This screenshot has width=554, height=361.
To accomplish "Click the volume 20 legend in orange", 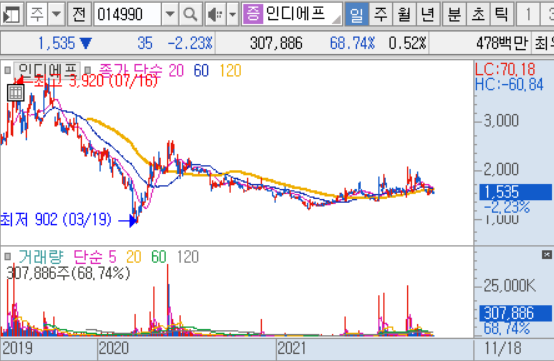I will click(134, 257).
